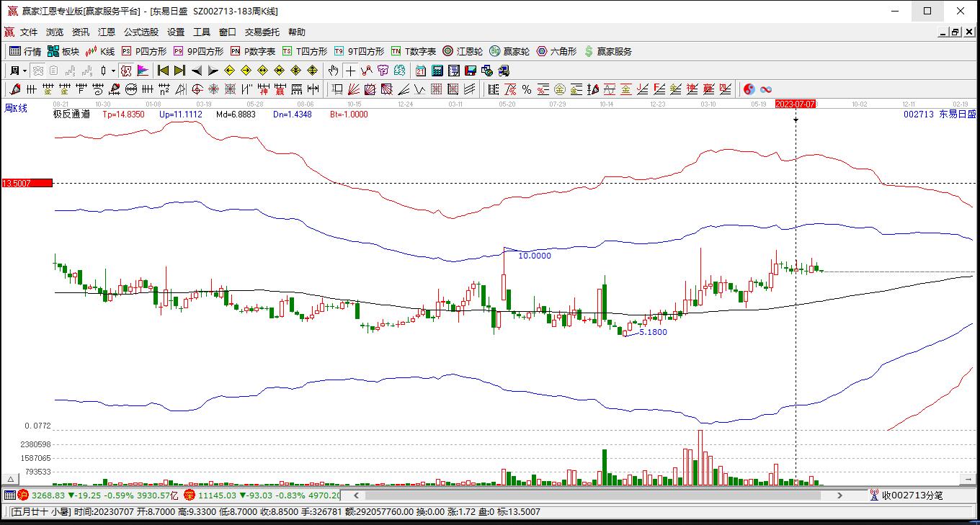Select the yellow right-arrow diamond icon
980x525 pixels.
point(246,71)
